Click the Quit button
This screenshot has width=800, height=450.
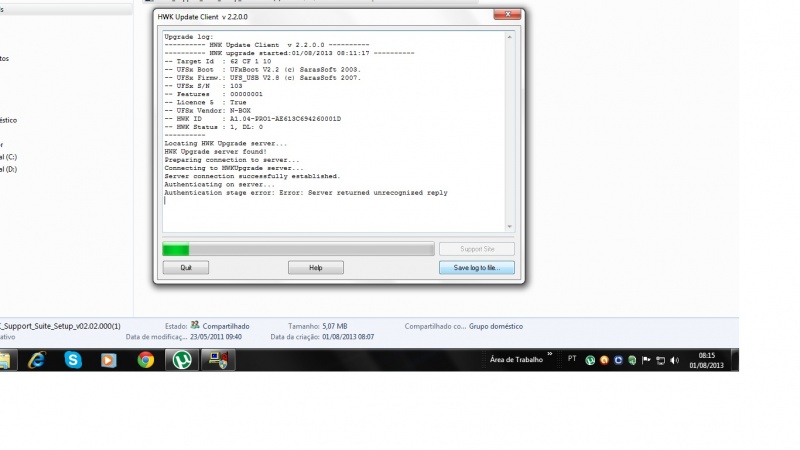coord(186,267)
